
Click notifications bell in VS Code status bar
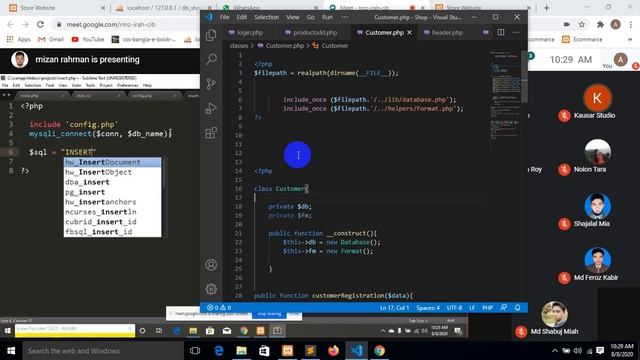pos(518,308)
